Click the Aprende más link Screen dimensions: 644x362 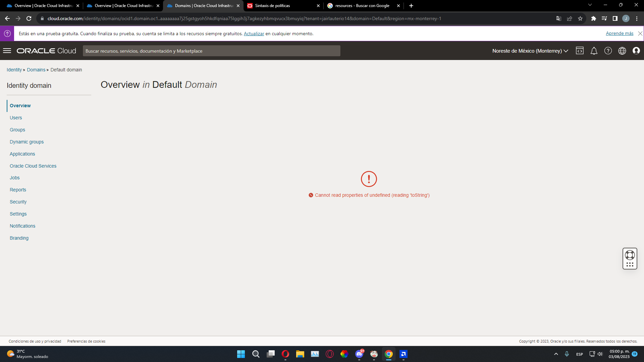(620, 33)
